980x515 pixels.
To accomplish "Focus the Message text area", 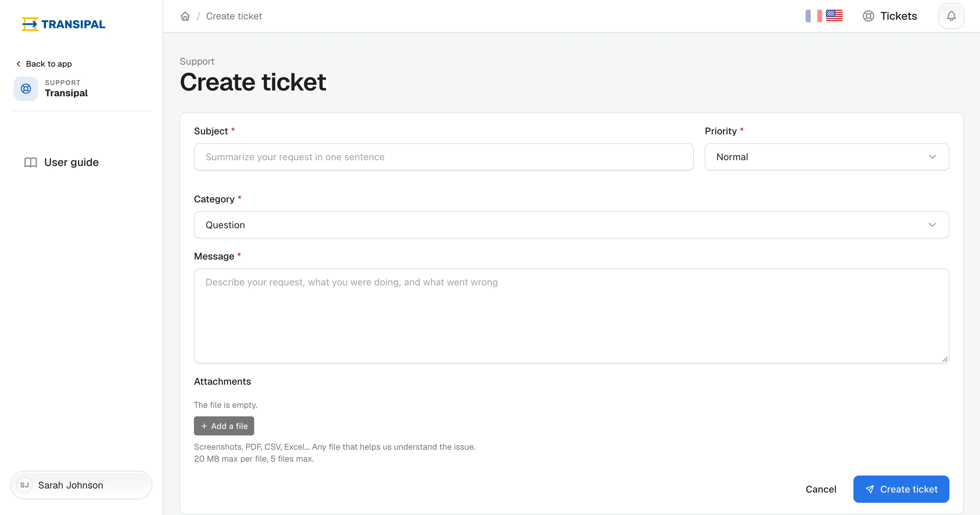I will (571, 316).
